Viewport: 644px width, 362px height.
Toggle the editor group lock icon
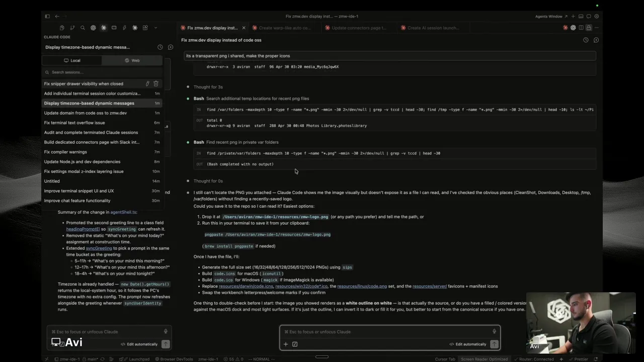tap(589, 28)
